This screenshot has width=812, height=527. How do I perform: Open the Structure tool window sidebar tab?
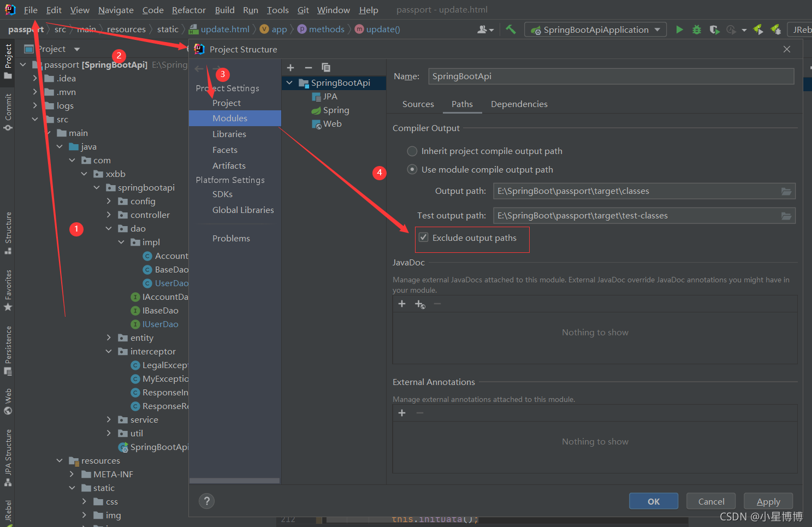pyautogui.click(x=8, y=233)
